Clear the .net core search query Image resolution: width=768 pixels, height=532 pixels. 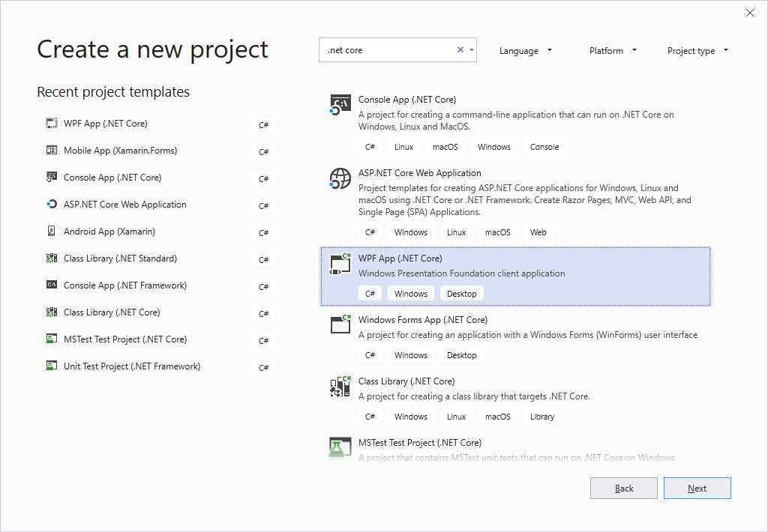459,49
